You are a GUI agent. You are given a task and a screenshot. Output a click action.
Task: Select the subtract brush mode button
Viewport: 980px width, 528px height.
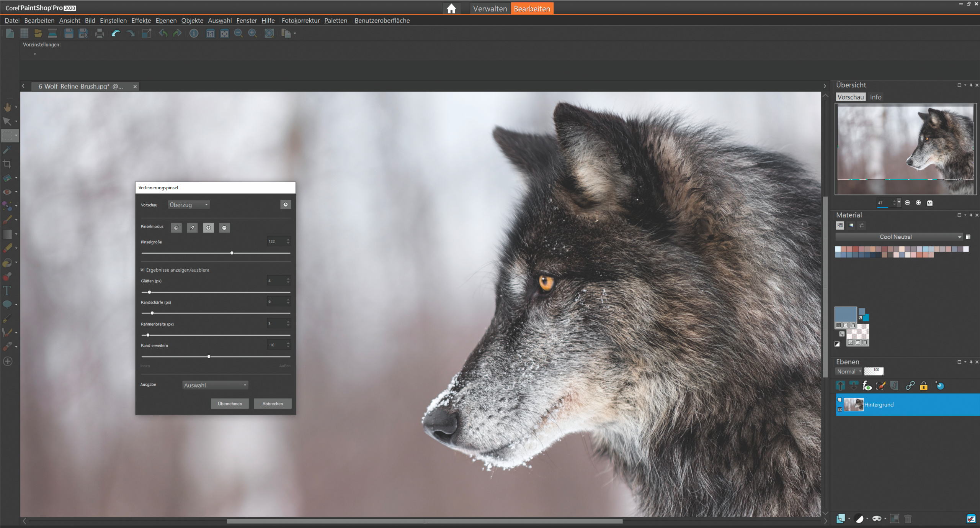tap(224, 228)
